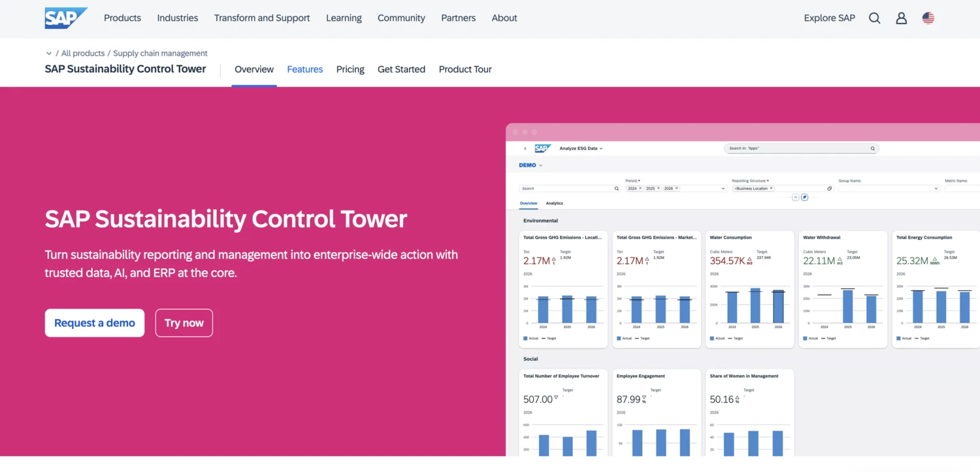
Task: Open the user account profile icon
Action: tap(901, 18)
